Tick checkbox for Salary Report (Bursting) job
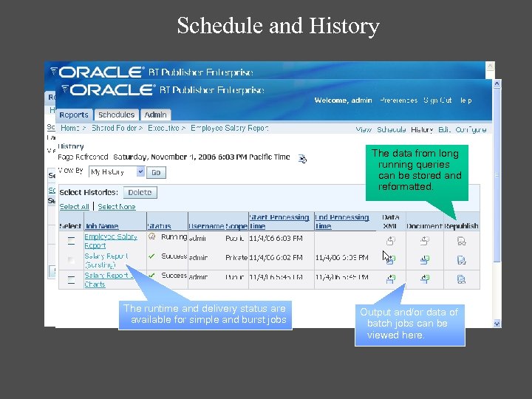This screenshot has height=399, width=532. pyautogui.click(x=71, y=260)
